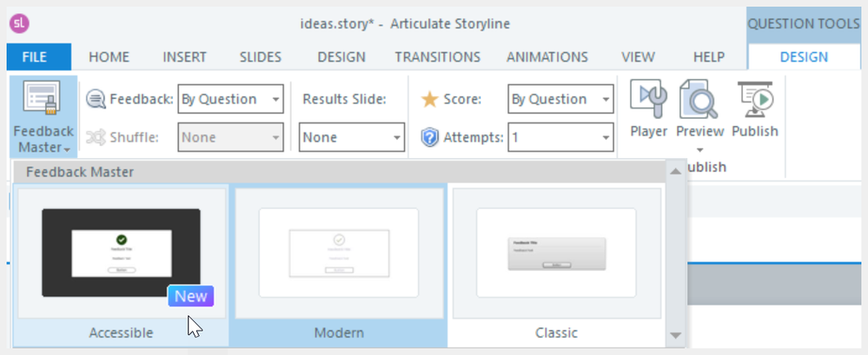This screenshot has width=868, height=355.
Task: Publish the course
Action: [x=754, y=110]
